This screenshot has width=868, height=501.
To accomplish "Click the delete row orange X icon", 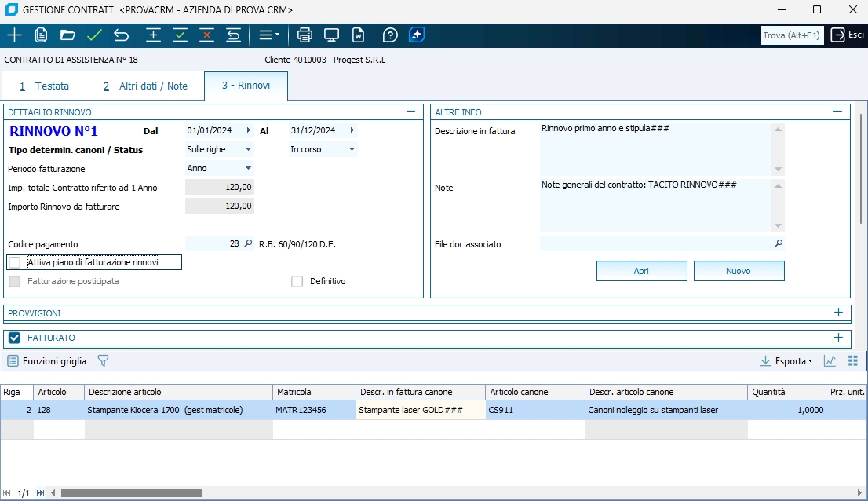I will pos(206,35).
